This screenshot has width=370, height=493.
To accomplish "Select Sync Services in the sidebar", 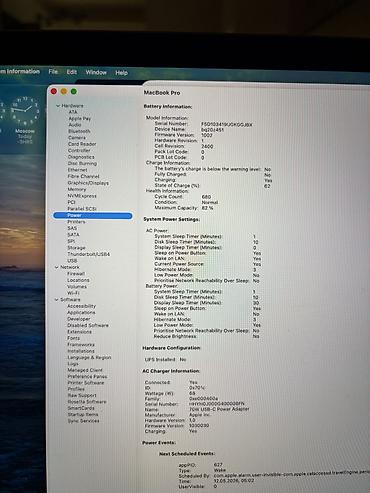I will (x=83, y=421).
